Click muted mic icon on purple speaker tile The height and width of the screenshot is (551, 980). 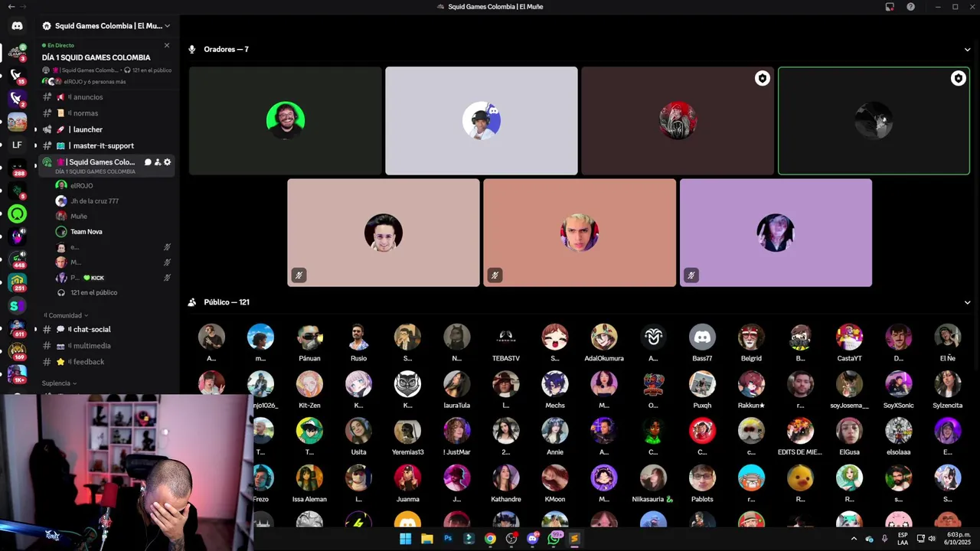click(691, 275)
